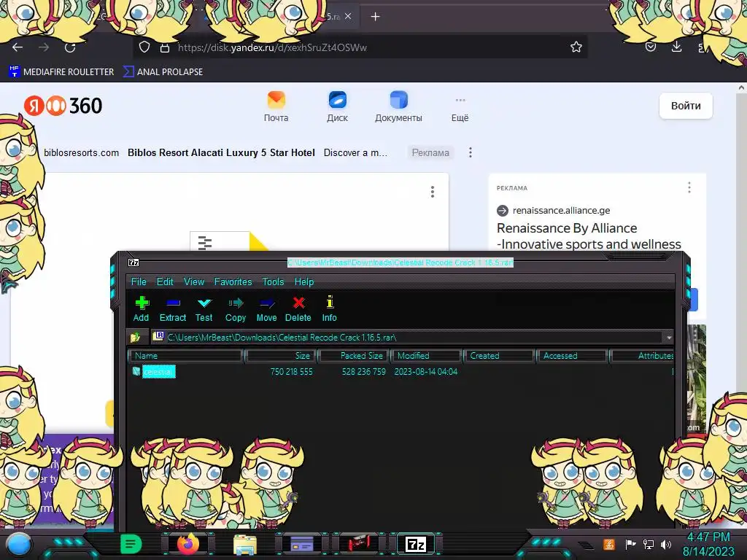
Task: Open Ещё more services menu
Action: [x=460, y=109]
